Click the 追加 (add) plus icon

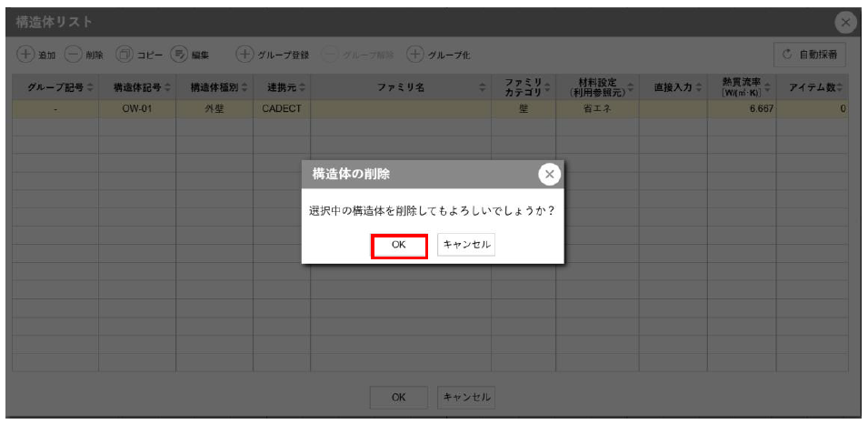(x=25, y=55)
